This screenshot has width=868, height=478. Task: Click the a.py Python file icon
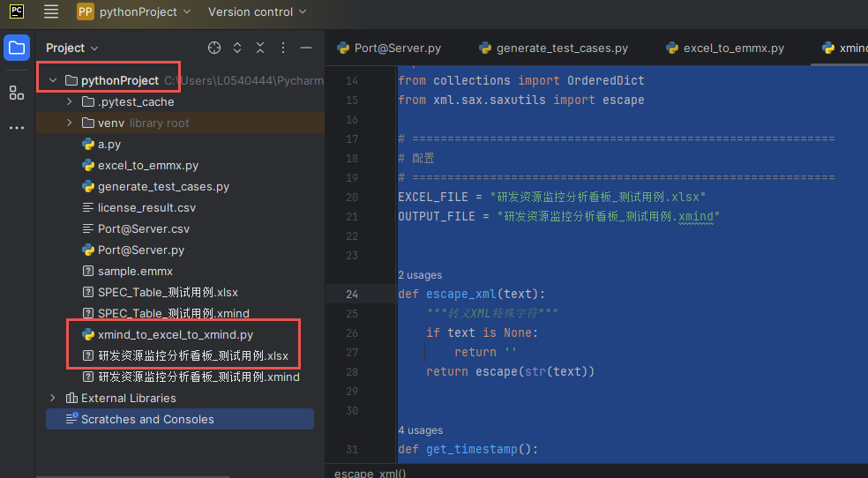[88, 145]
